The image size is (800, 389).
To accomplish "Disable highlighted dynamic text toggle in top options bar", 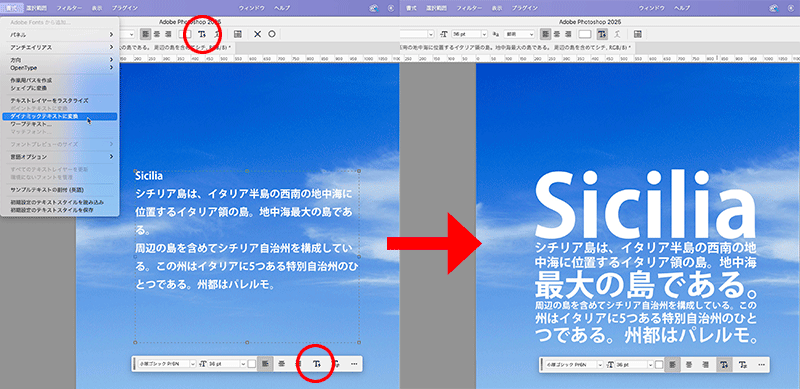I will (x=603, y=34).
